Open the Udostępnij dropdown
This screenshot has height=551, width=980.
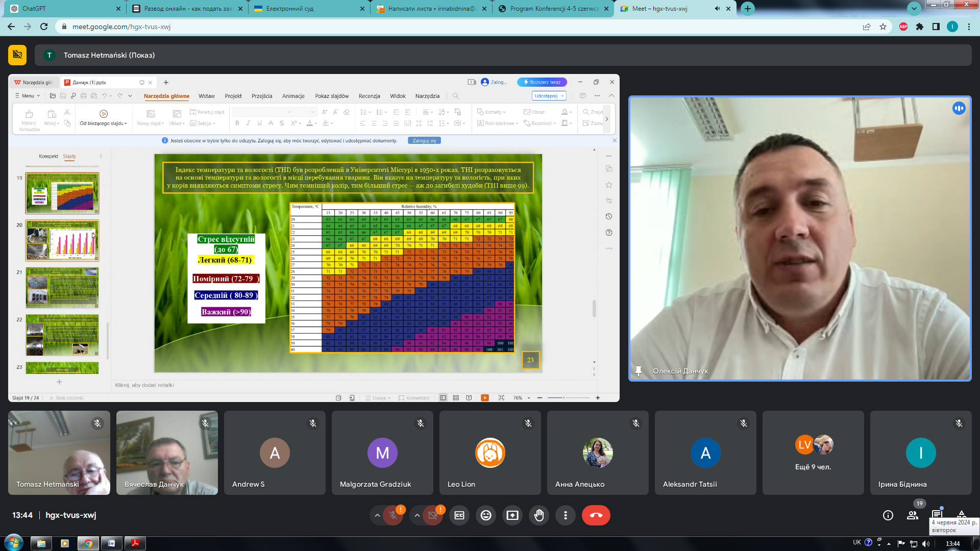549,96
